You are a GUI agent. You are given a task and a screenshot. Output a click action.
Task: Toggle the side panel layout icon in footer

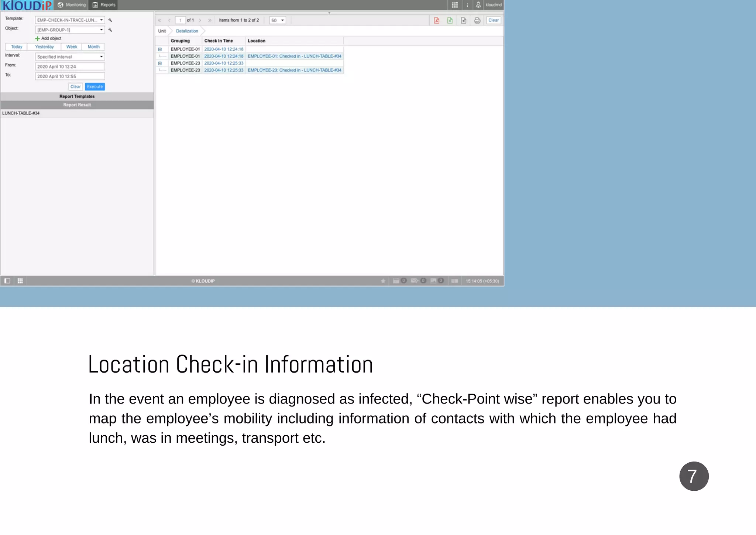coord(7,281)
